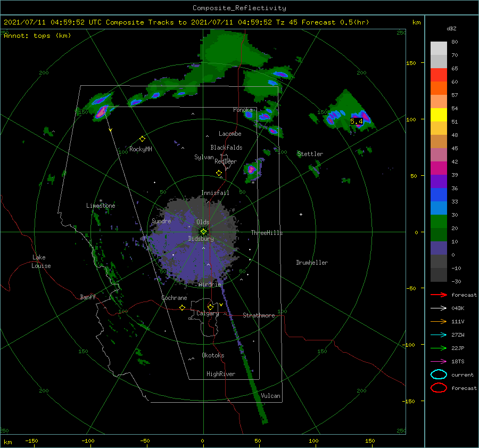Click the red forecast arrow in legend
Image resolution: width=479 pixels, height=448 pixels.
[439, 295]
